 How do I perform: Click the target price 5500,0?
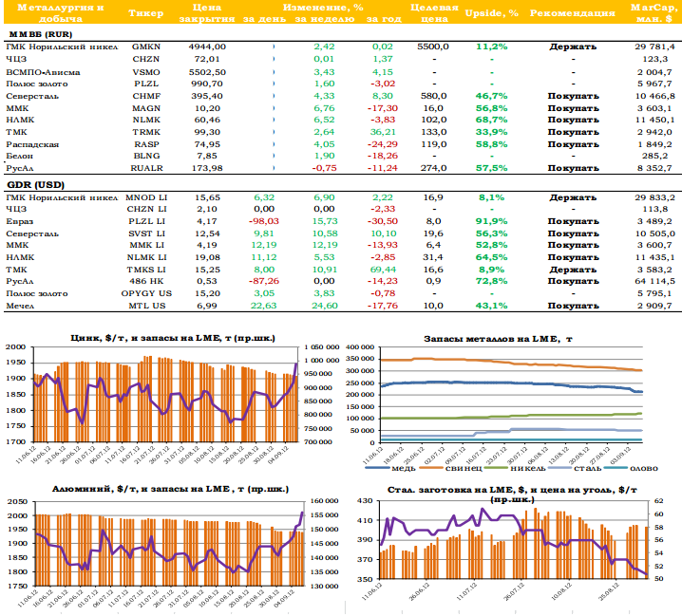tap(433, 47)
